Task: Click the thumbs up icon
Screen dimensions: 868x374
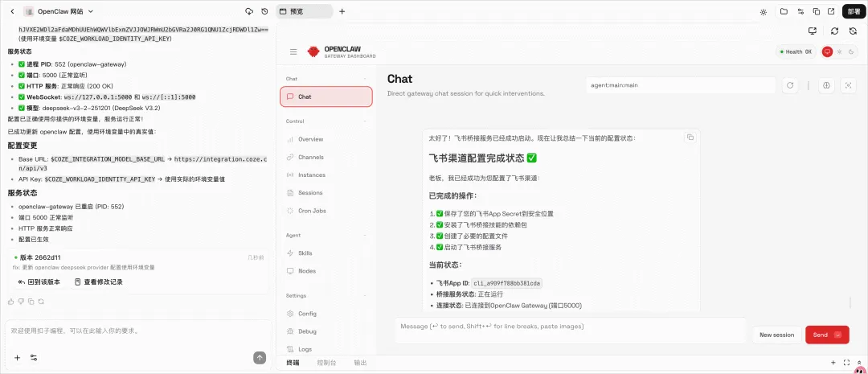Action: [x=11, y=302]
